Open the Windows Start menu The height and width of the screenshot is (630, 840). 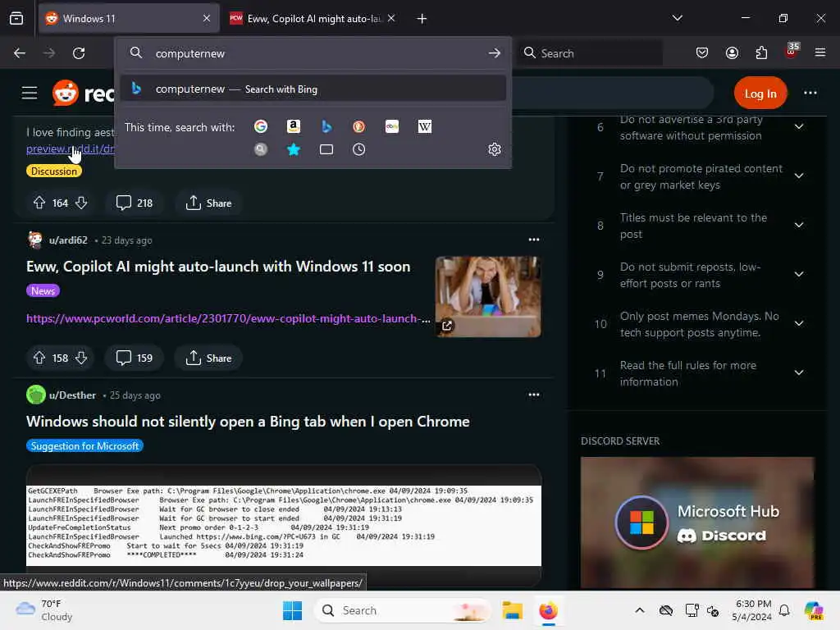click(293, 610)
